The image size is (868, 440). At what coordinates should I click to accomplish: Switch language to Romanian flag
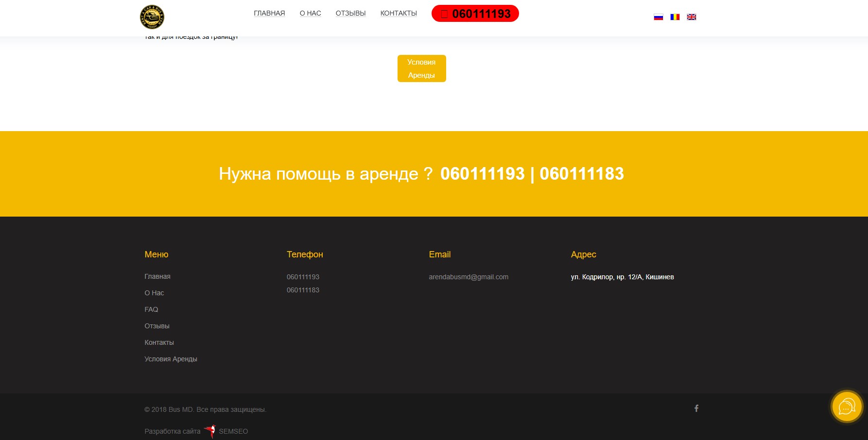pyautogui.click(x=675, y=17)
